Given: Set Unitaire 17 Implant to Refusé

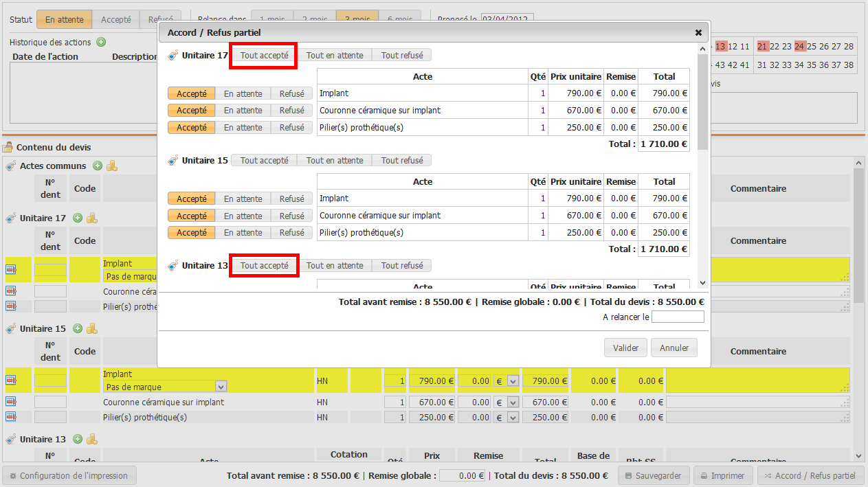Looking at the screenshot, I should pos(291,93).
